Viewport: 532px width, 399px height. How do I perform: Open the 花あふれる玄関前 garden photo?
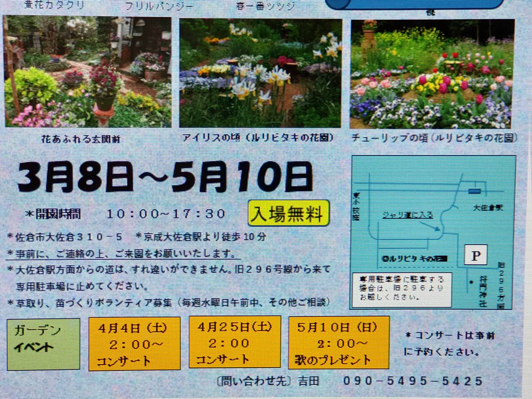pos(88,72)
